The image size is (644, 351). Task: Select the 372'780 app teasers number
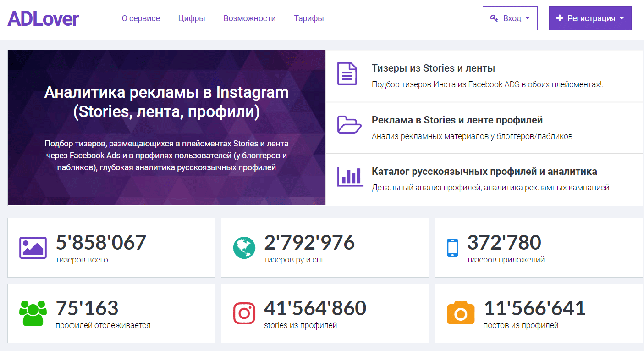tap(504, 243)
